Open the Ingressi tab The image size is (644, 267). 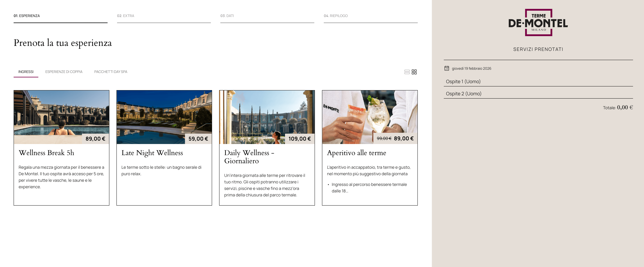26,72
